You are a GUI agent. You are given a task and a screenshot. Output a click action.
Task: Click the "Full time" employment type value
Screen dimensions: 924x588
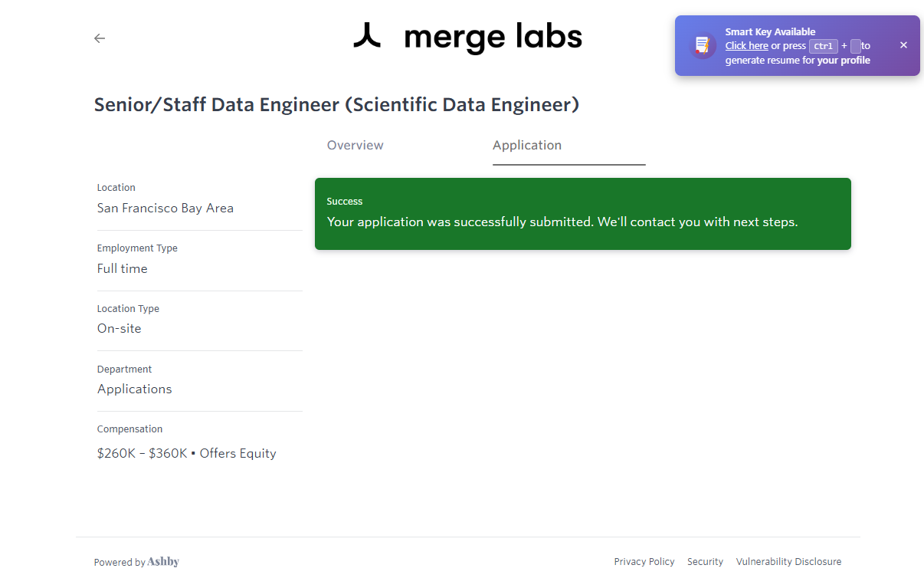coord(123,269)
